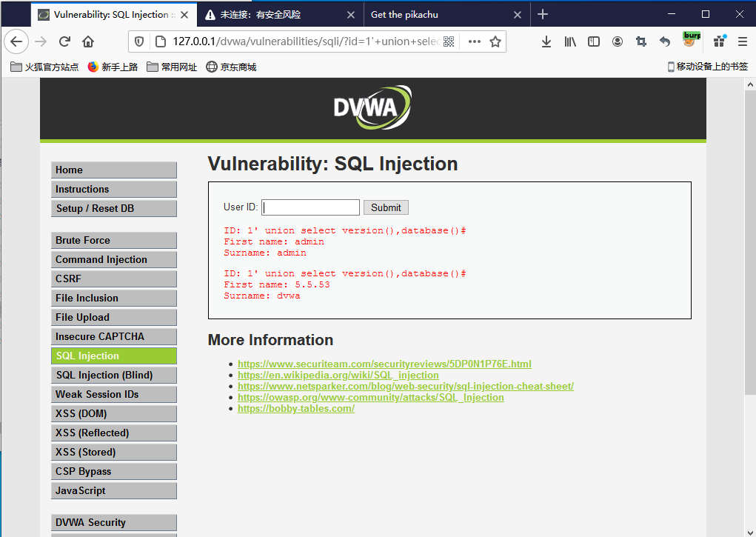Switch to the 未连接:有安全风险 tab
Image resolution: width=756 pixels, height=537 pixels.
(281, 15)
